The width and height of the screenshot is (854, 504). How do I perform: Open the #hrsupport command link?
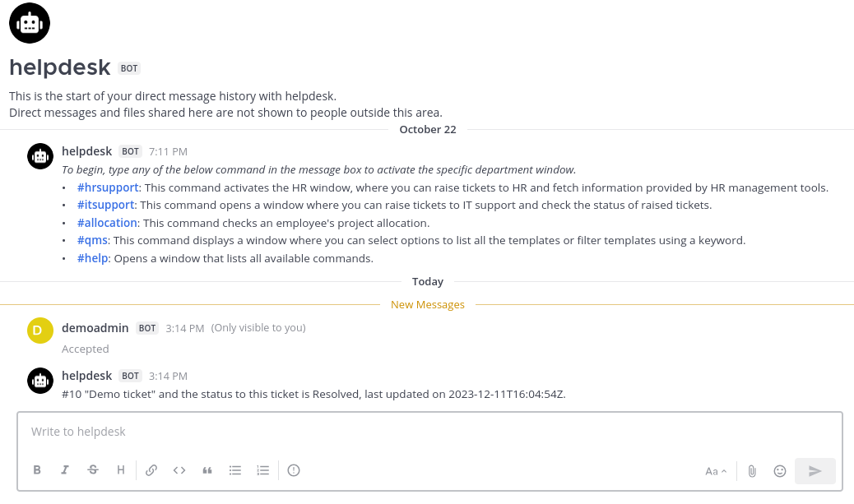[x=109, y=187]
